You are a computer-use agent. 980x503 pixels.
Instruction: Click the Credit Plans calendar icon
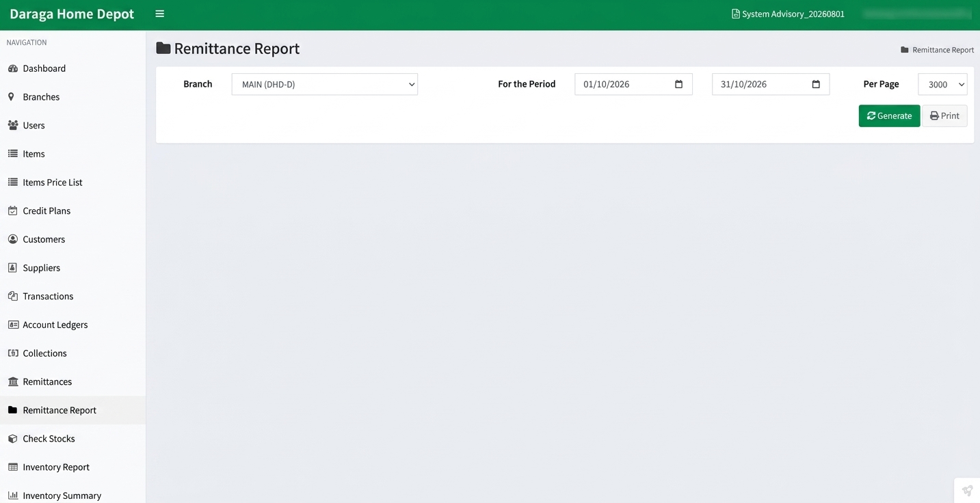(x=12, y=210)
